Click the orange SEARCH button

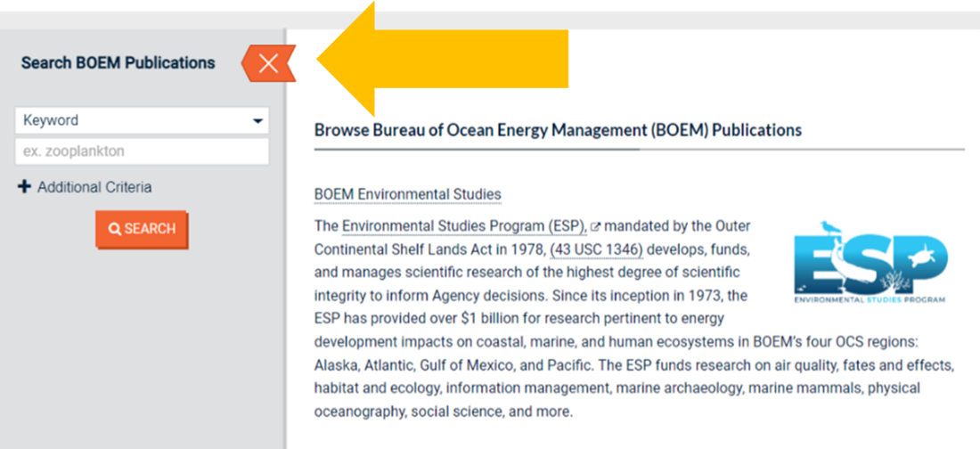[x=142, y=229]
